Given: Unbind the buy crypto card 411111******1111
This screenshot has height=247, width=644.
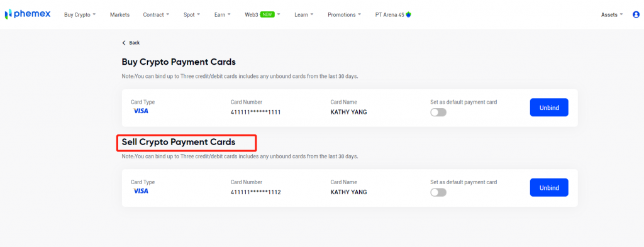Looking at the screenshot, I should [x=549, y=107].
